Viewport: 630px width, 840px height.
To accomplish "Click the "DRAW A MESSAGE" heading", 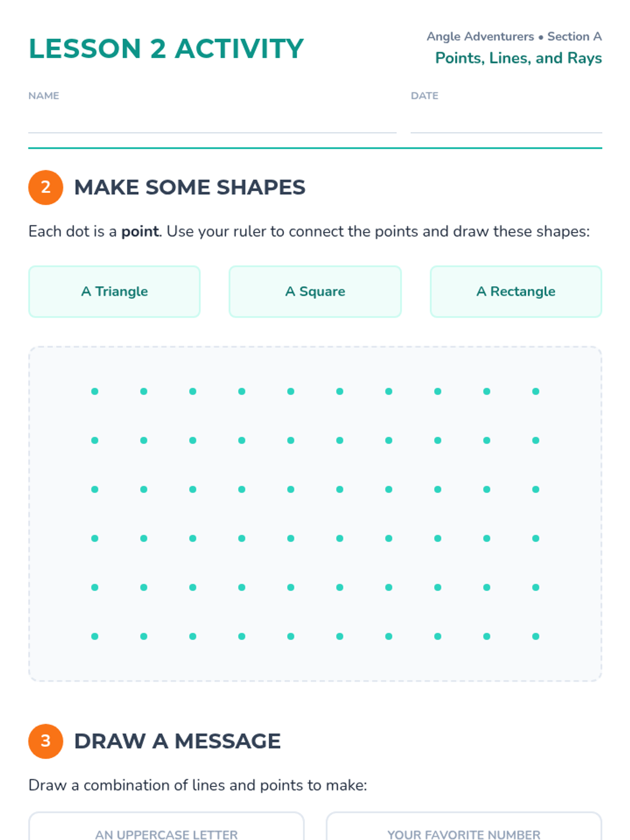I will pos(177,741).
